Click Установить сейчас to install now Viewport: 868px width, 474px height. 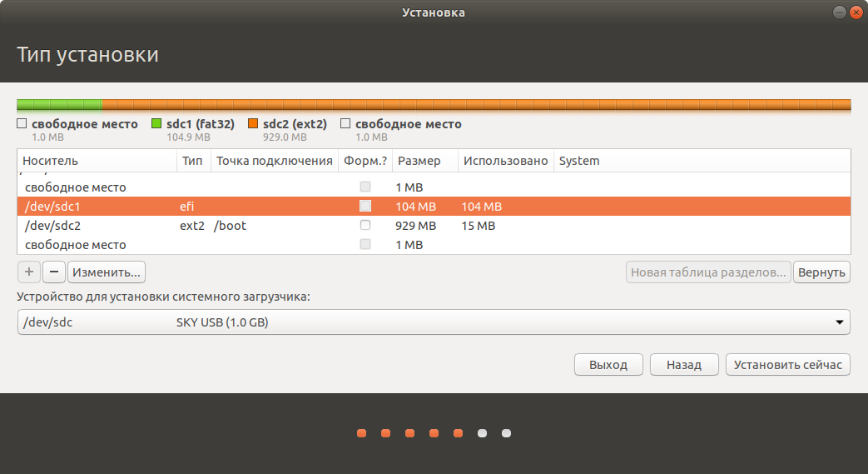click(x=787, y=365)
